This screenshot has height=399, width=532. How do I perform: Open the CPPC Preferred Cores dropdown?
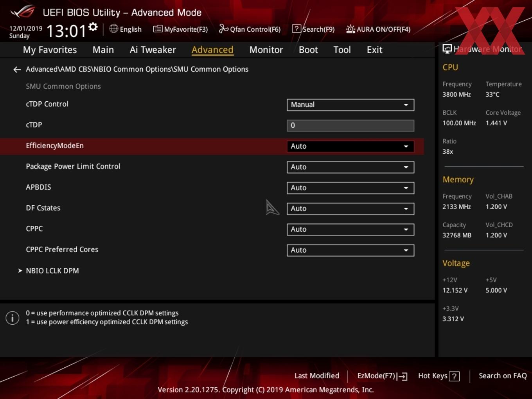coord(350,250)
